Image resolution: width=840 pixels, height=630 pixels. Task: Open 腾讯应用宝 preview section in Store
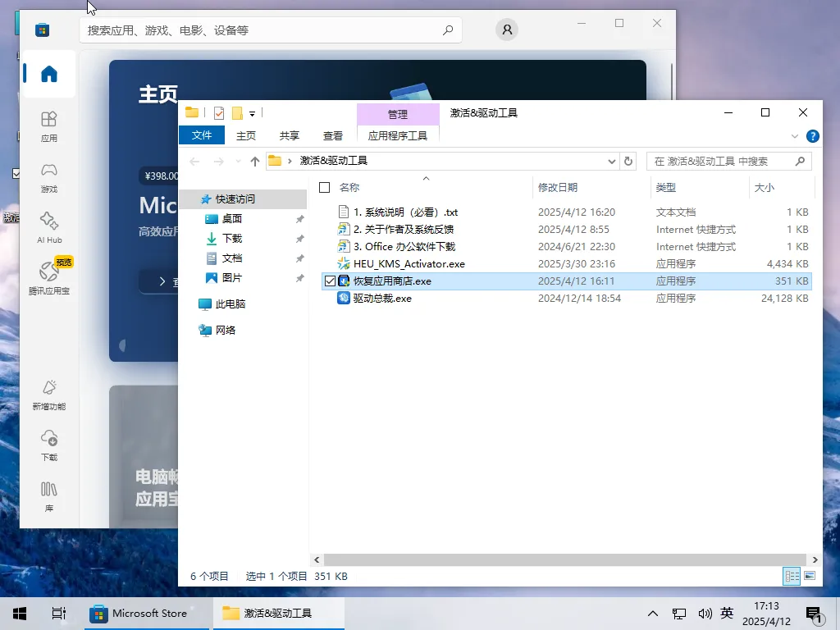click(48, 277)
